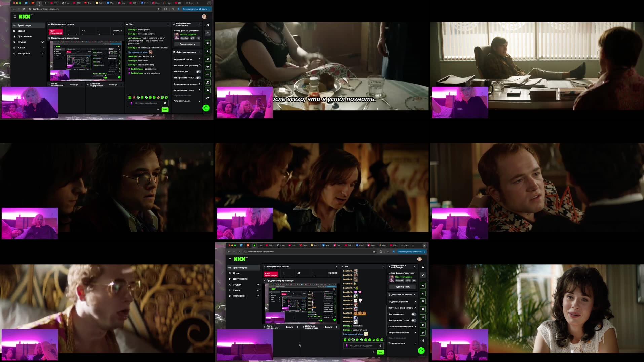
Task: Open chat settings gear in the 00:00:24 dashboard
Action: coord(158,110)
